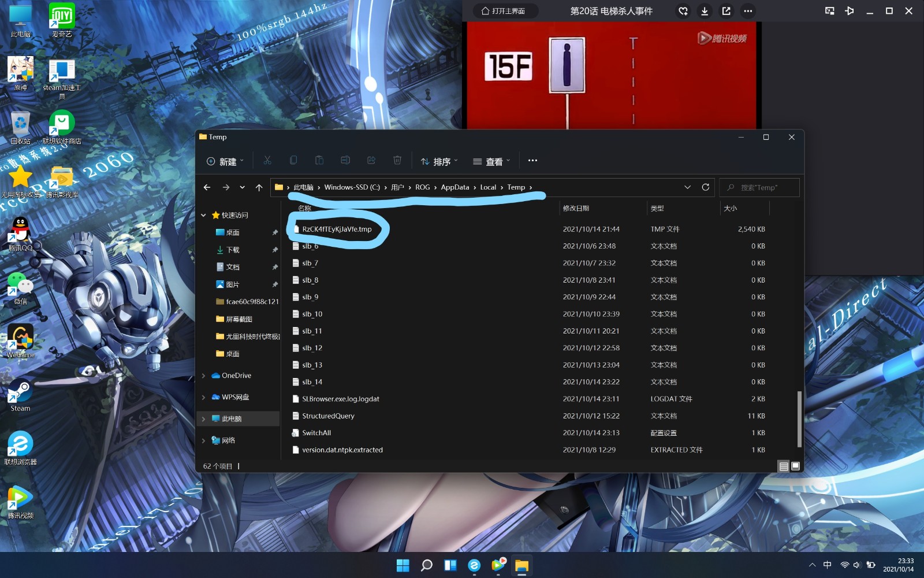Image resolution: width=924 pixels, height=578 pixels.
Task: Click the search Temp input field
Action: pos(759,187)
